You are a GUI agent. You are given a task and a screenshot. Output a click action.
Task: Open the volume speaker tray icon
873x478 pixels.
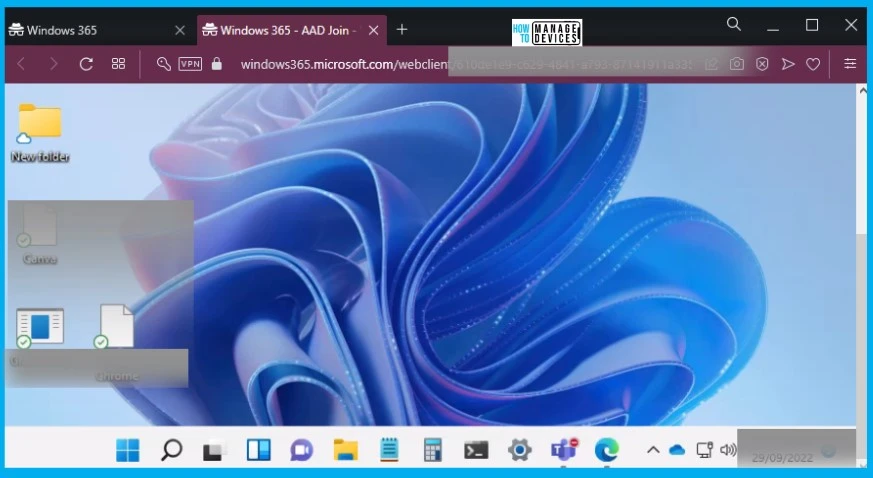[x=728, y=450]
